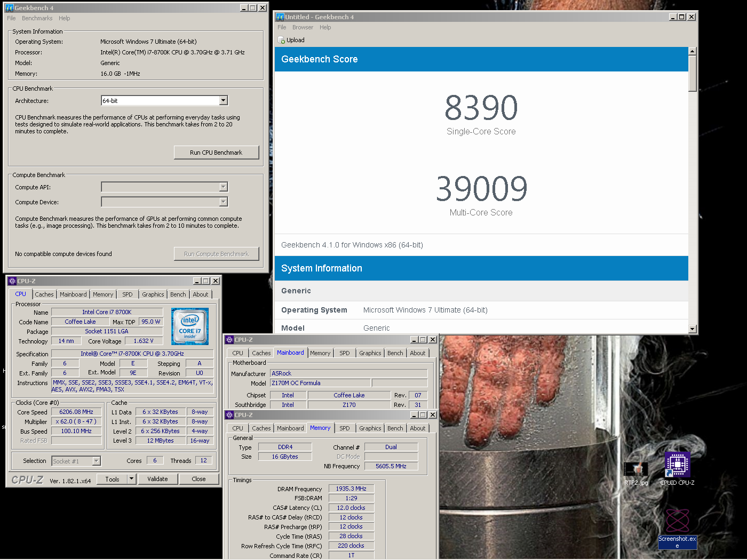This screenshot has height=560, width=747.
Task: Switch to About tab in CPU-Z CPU window
Action: coord(201,294)
